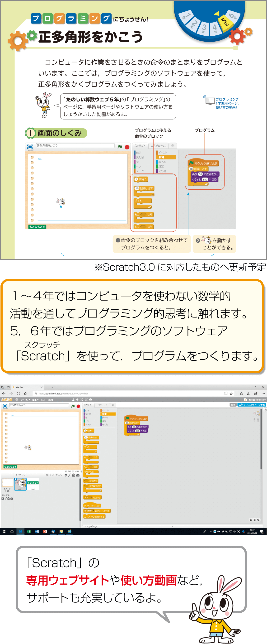The width and height of the screenshot is (267, 644).
Task: Toggle the muted speaker icon in the system tray
Action: (x=234, y=532)
